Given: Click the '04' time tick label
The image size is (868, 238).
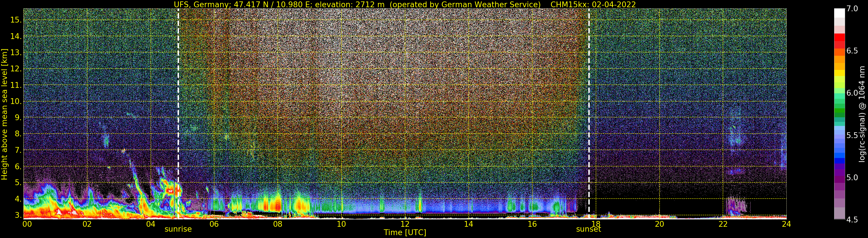Looking at the screenshot, I should (x=151, y=224).
